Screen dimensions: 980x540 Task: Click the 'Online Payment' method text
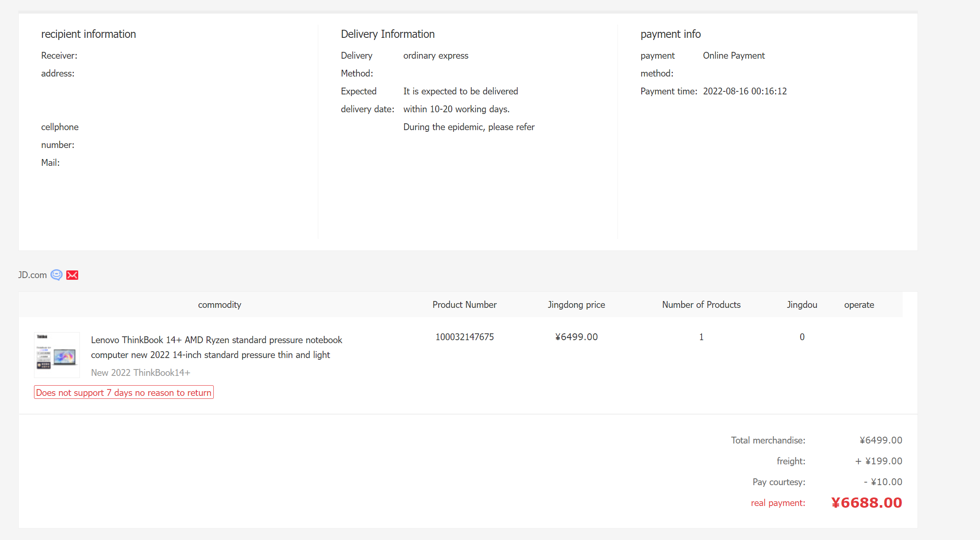(734, 56)
